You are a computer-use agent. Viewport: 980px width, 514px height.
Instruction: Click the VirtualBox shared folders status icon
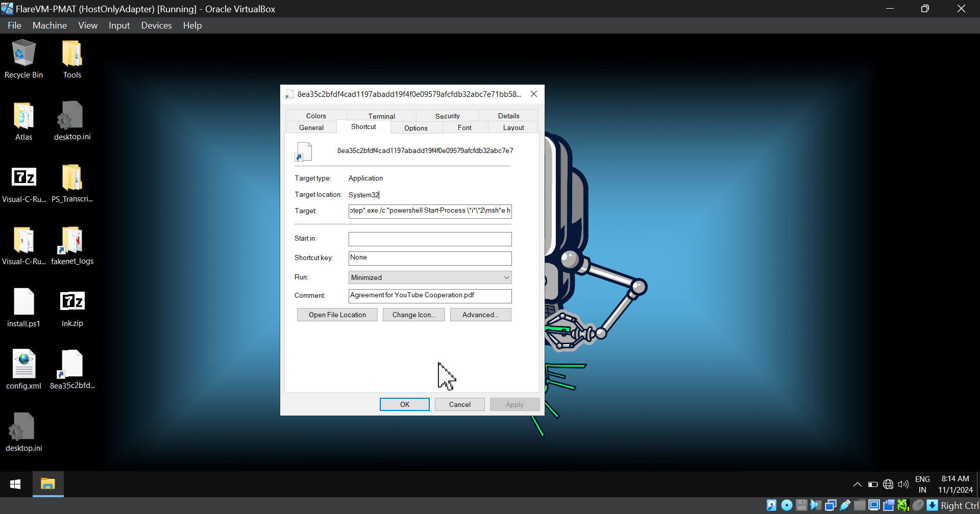(x=860, y=505)
